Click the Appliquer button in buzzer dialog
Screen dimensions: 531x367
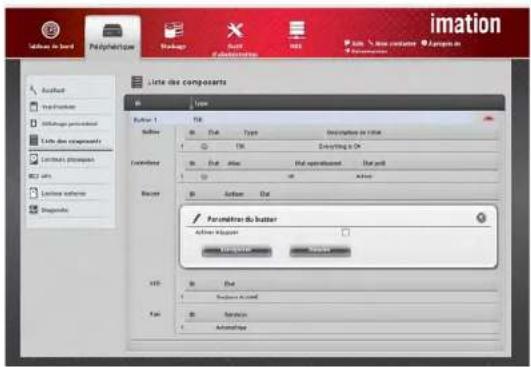(x=236, y=251)
